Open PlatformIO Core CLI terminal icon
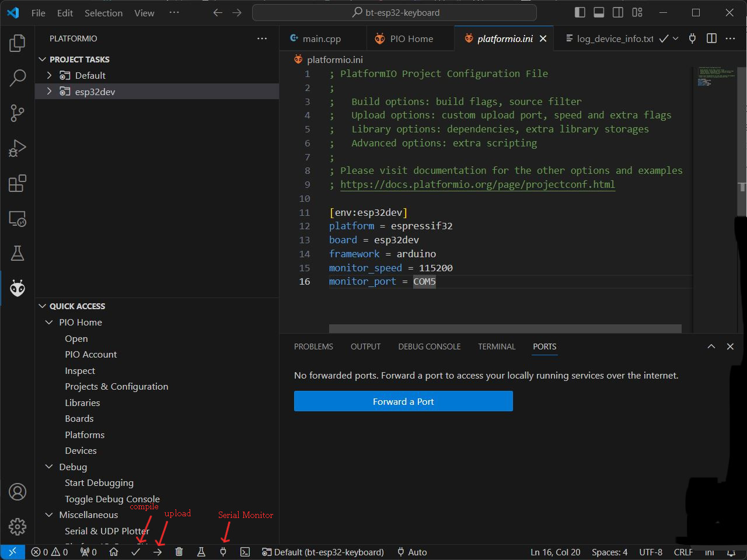This screenshot has width=747, height=560. click(245, 552)
